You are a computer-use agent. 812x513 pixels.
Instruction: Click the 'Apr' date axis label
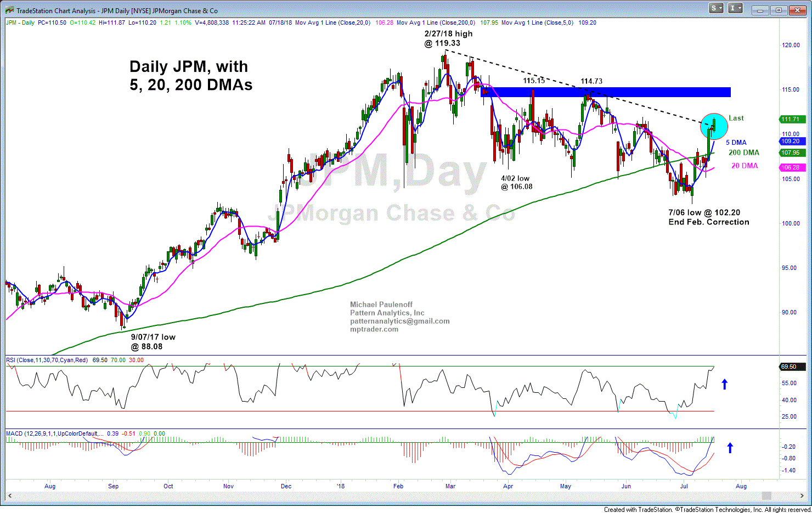(508, 486)
